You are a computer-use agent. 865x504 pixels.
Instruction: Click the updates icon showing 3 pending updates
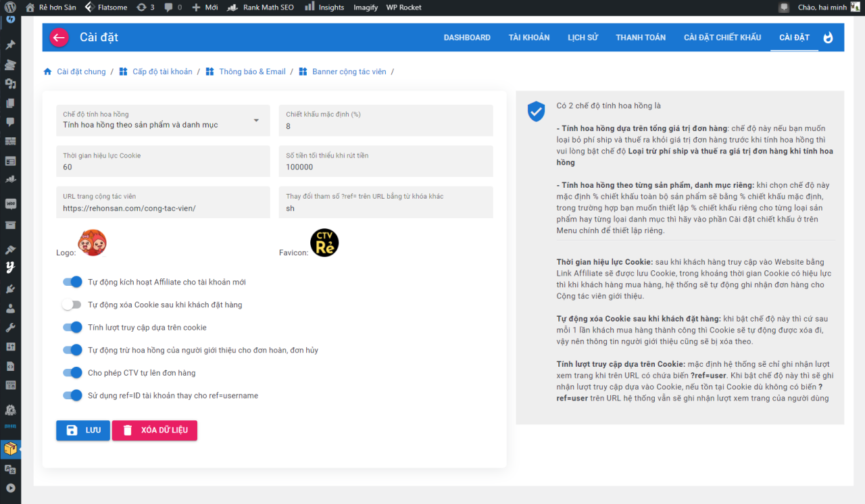pos(148,7)
